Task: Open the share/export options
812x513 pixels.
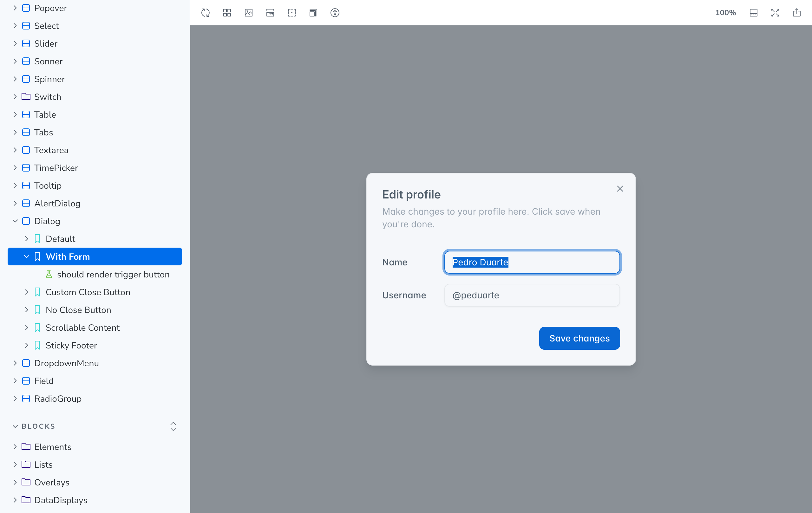Action: 797,12
